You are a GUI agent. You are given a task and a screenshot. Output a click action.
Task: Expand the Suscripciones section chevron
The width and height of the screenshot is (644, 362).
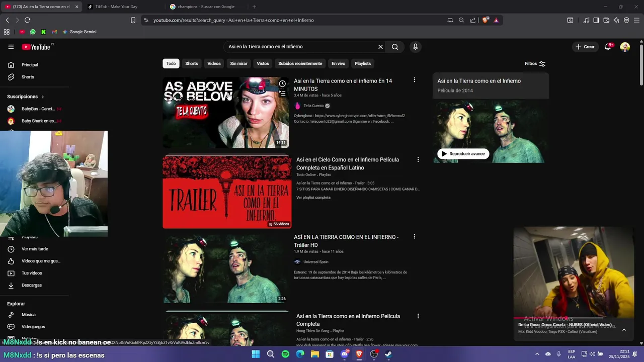43,97
